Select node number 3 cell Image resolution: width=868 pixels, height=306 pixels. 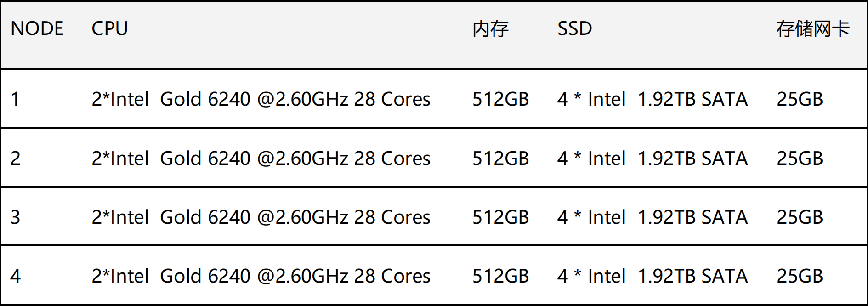(x=16, y=217)
